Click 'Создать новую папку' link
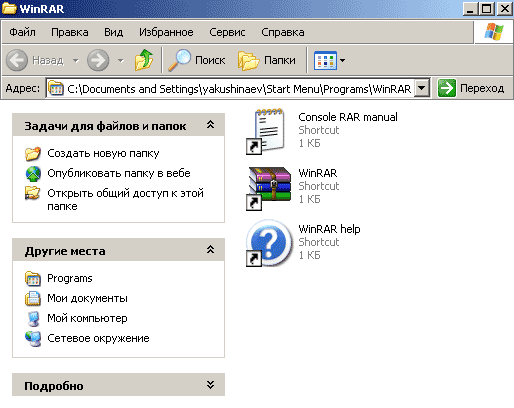The height and width of the screenshot is (408, 514). pos(103,153)
